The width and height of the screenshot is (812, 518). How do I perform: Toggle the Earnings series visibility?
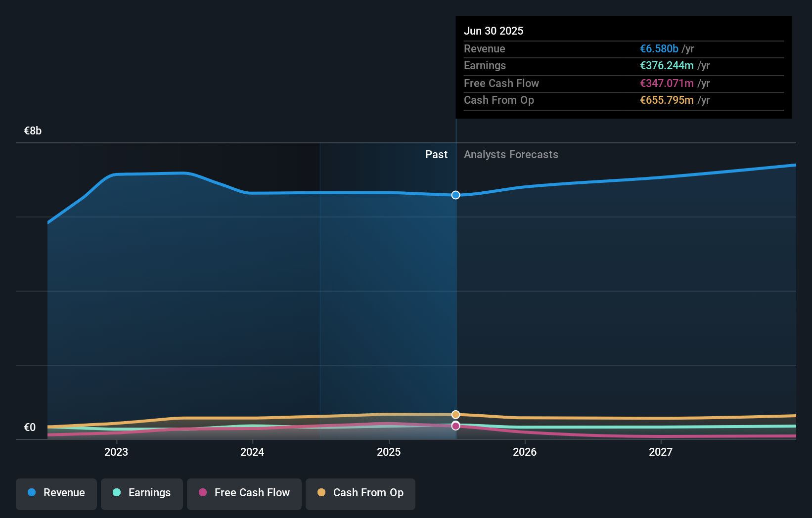(x=142, y=493)
